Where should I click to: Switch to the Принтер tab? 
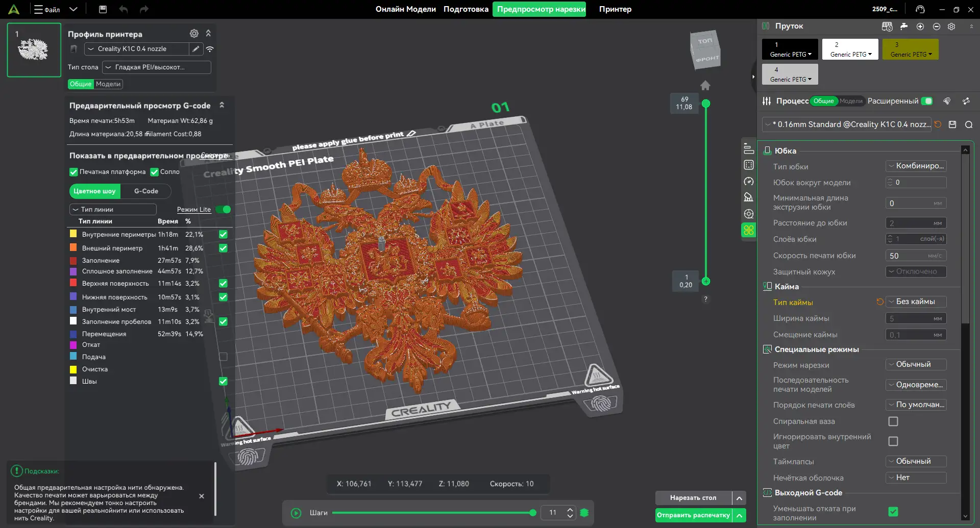615,9
